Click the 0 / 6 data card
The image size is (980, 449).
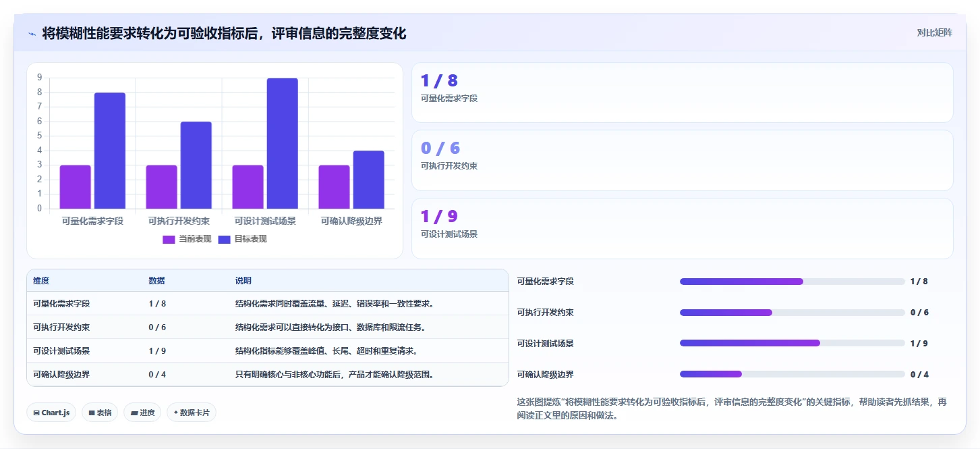[x=682, y=161]
